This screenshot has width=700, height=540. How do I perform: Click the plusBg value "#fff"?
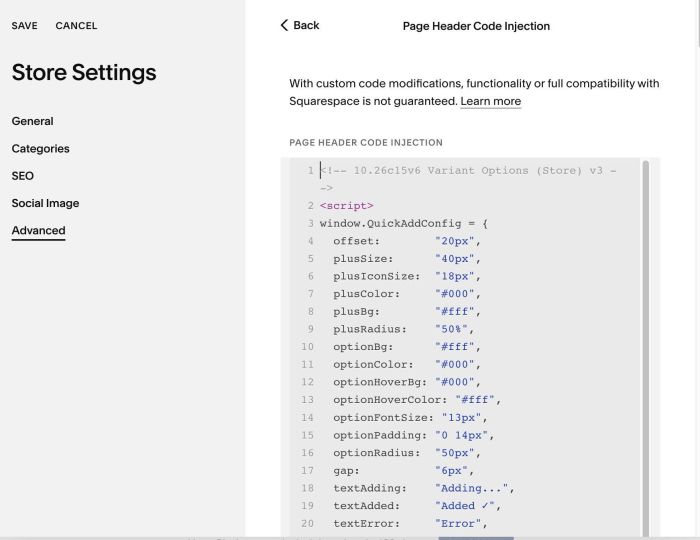pos(454,312)
